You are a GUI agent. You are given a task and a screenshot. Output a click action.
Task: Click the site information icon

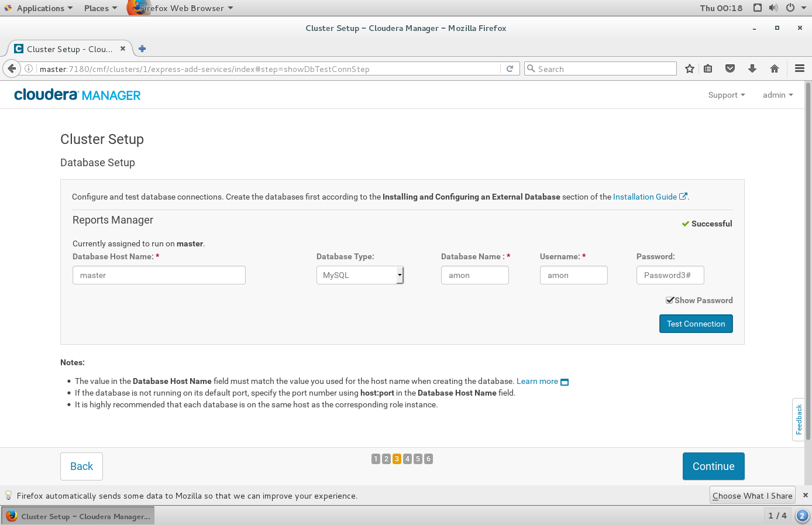tap(28, 68)
